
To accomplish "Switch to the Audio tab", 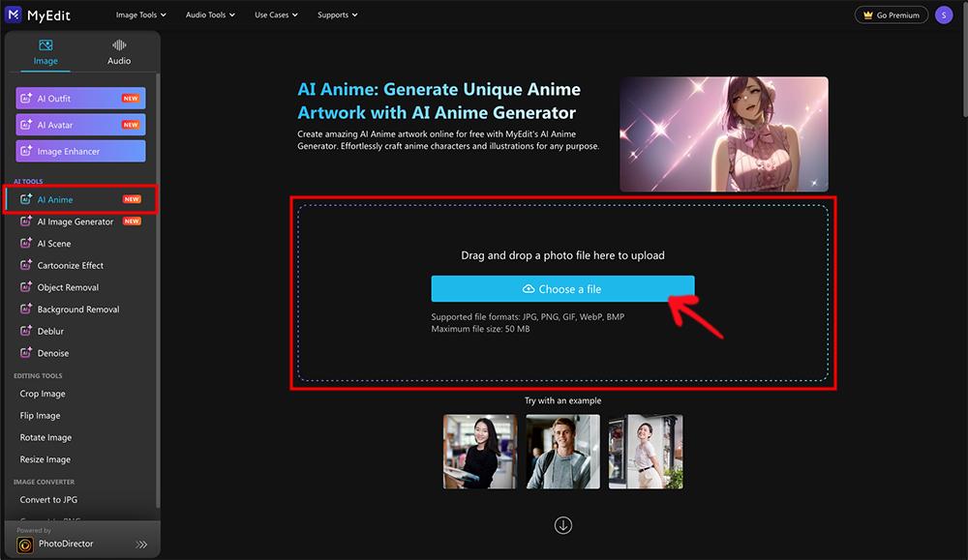I will coord(118,51).
